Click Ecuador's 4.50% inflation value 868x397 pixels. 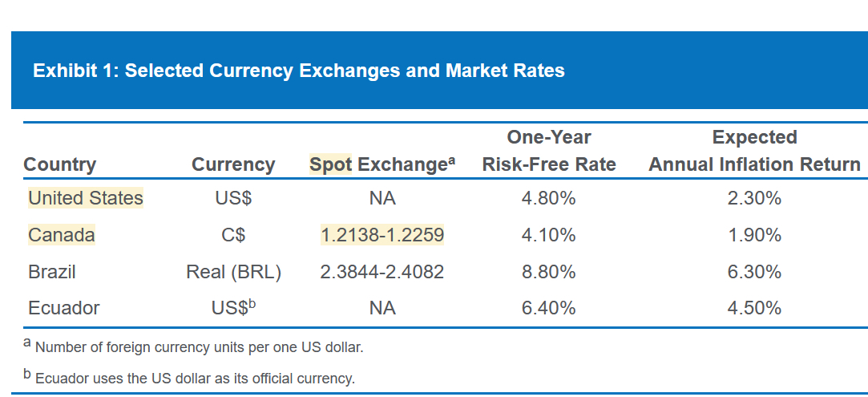[x=754, y=308]
